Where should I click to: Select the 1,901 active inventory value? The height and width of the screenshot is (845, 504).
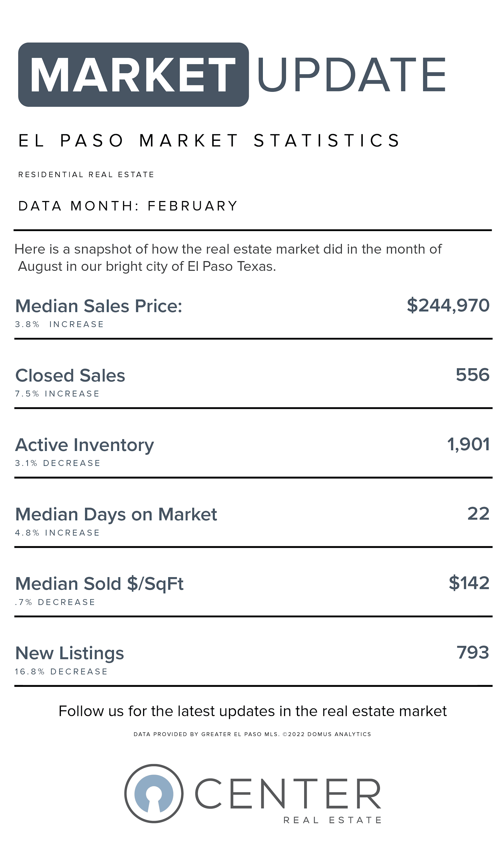click(468, 444)
